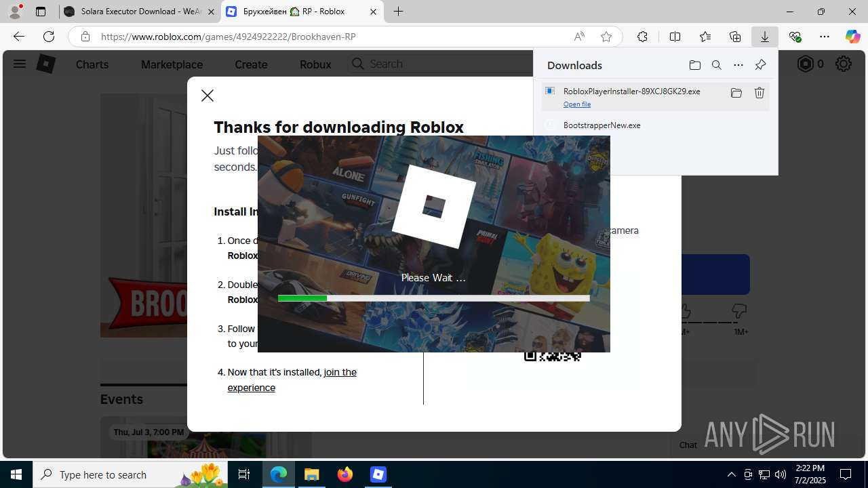
Task: Toggle Split screen view
Action: click(x=675, y=37)
